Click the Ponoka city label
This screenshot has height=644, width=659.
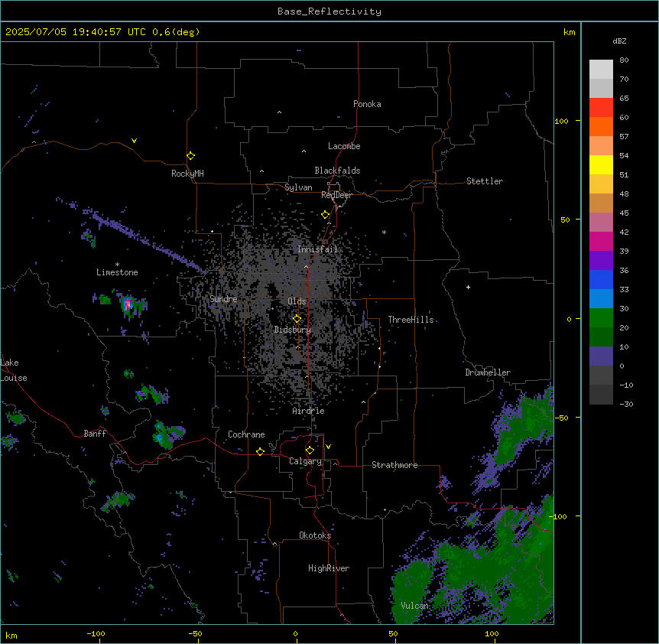click(x=367, y=104)
